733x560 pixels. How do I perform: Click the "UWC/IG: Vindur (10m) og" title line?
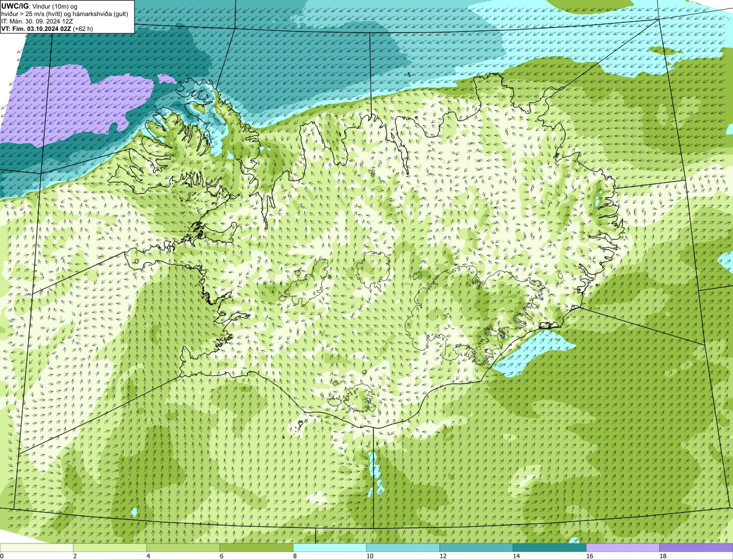click(x=39, y=6)
